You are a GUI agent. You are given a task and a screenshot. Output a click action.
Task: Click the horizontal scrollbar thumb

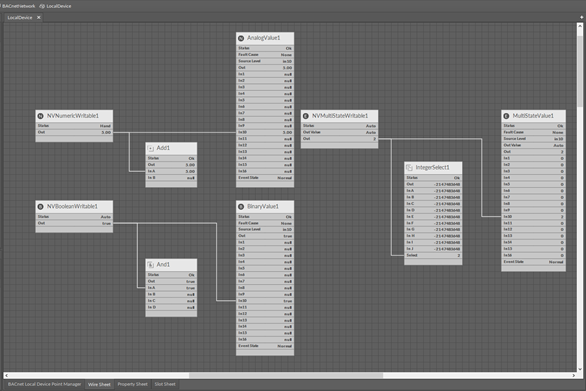coord(286,375)
